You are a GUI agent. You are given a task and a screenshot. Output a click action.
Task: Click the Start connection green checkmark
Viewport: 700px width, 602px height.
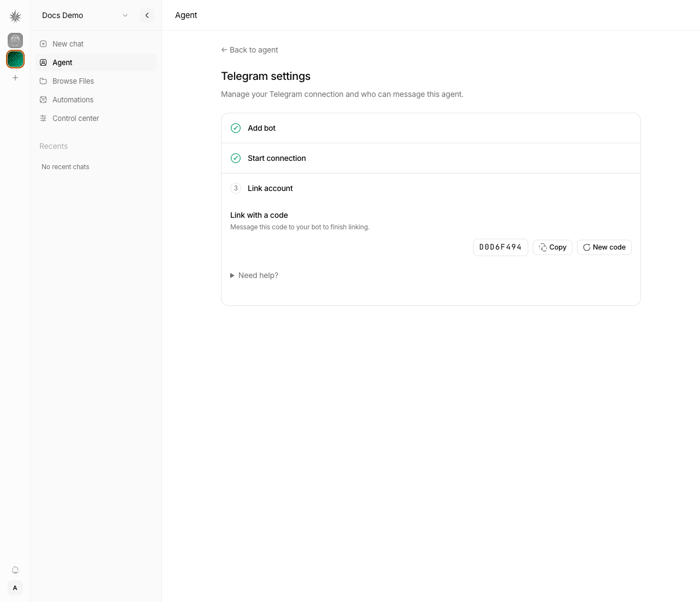tap(236, 158)
